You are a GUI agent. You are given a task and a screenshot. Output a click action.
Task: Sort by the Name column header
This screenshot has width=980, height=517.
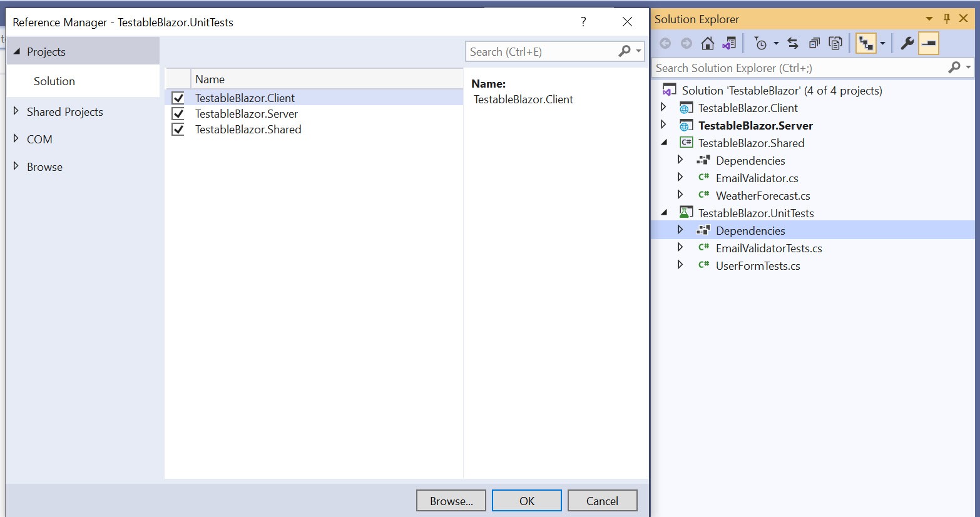click(327, 79)
